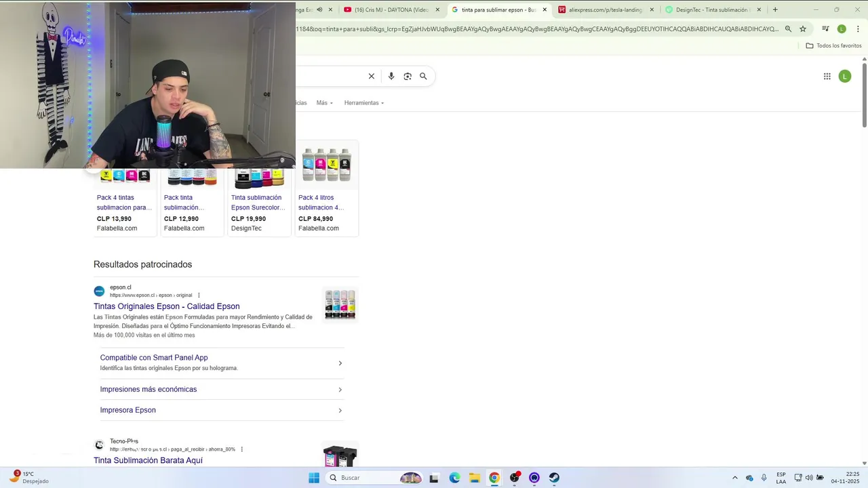The width and height of the screenshot is (868, 488).
Task: Open more options for Tecno-Plus ad
Action: [x=241, y=449]
